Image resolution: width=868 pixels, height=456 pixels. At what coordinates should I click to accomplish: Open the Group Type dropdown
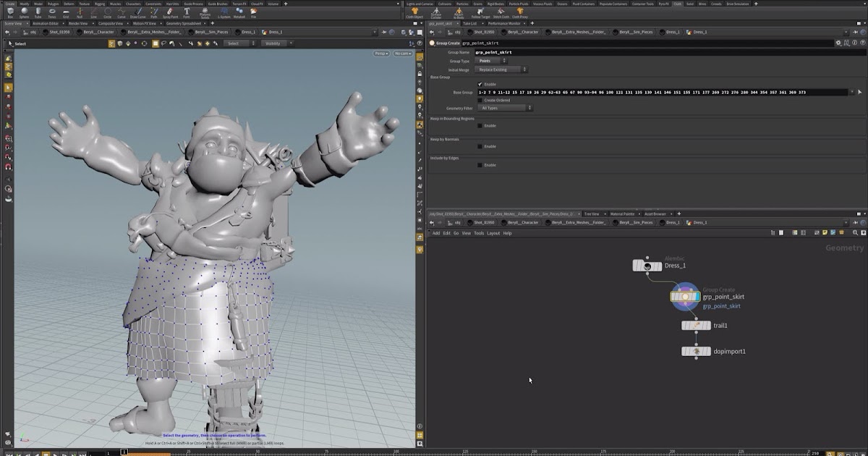(x=492, y=61)
